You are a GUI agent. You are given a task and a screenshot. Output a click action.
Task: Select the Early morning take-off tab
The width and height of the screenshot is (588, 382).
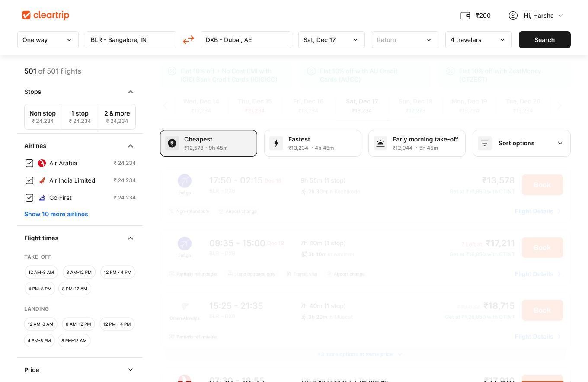(417, 143)
